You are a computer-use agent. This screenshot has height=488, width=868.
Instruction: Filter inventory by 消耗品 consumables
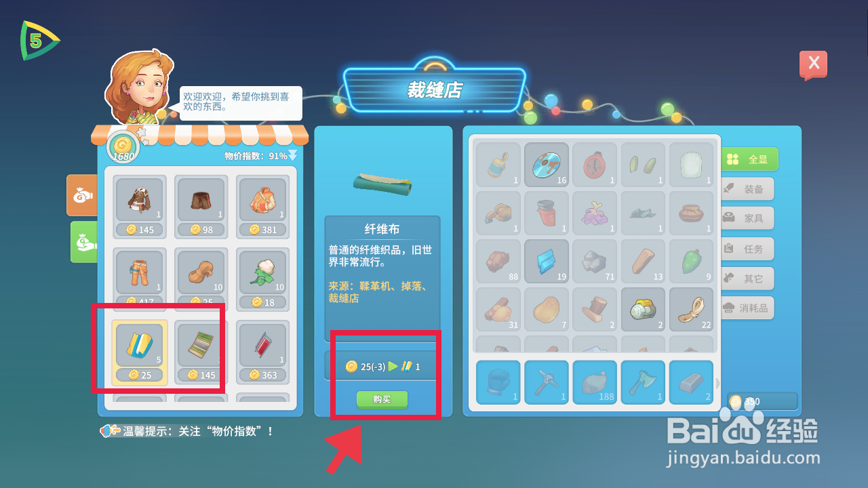click(747, 308)
